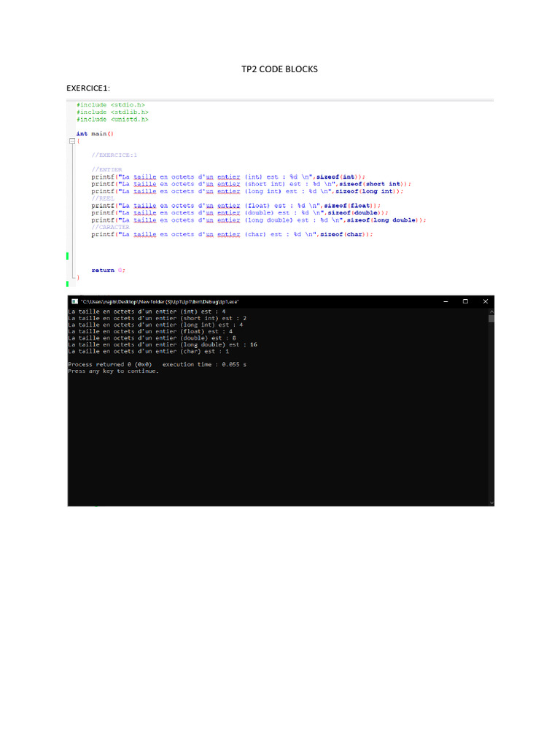This screenshot has width=560, height=747.
Task: Click console output line '(long double) est : 16'
Action: coord(163,344)
